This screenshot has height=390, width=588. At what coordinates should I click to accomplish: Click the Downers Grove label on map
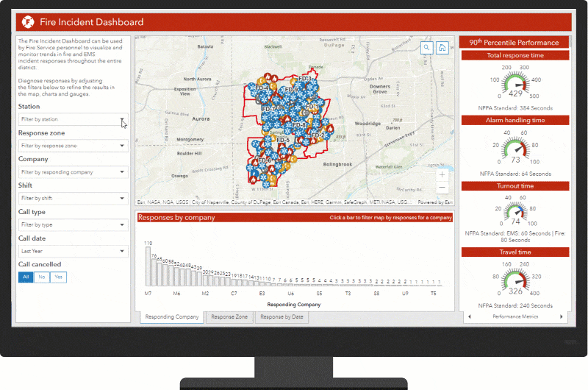pos(380,89)
